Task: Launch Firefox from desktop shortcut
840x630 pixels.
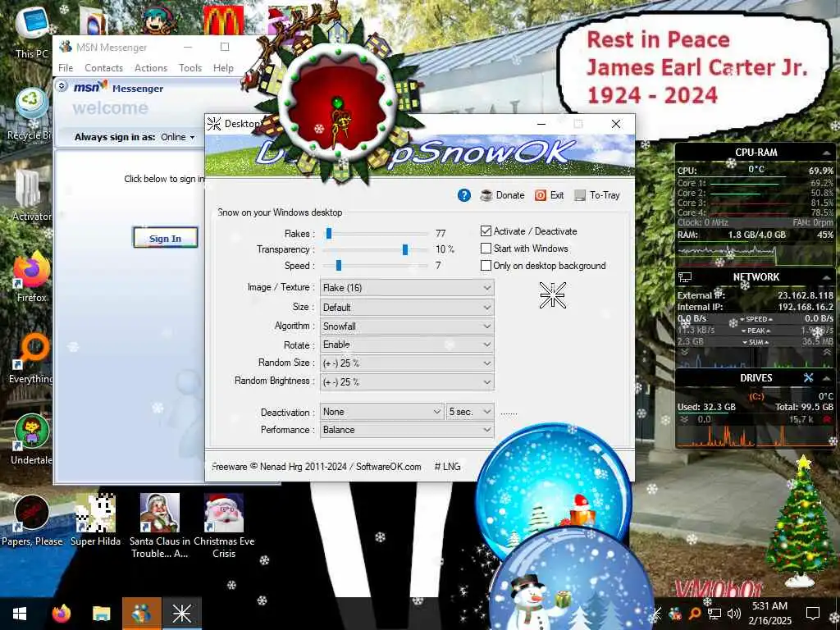Action: tap(31, 276)
